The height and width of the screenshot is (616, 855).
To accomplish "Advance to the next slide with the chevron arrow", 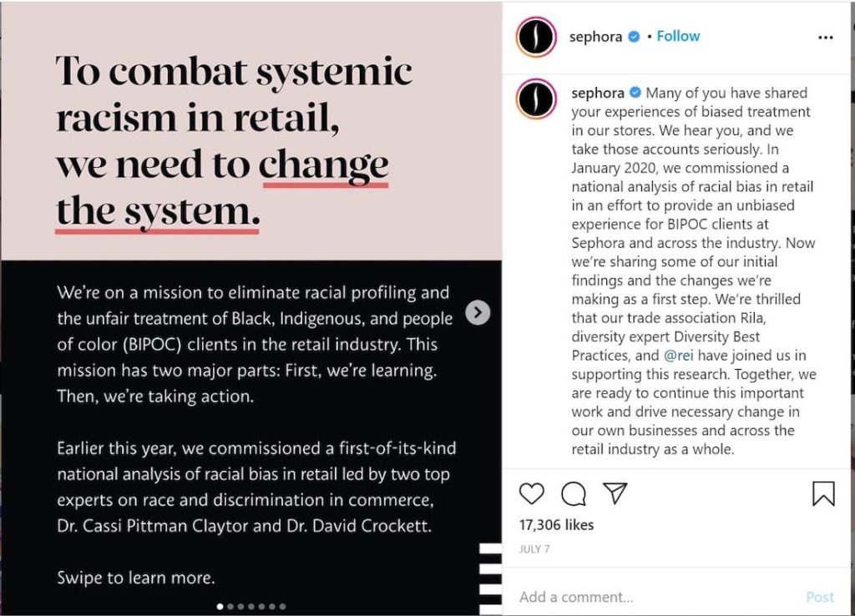I will (x=477, y=312).
